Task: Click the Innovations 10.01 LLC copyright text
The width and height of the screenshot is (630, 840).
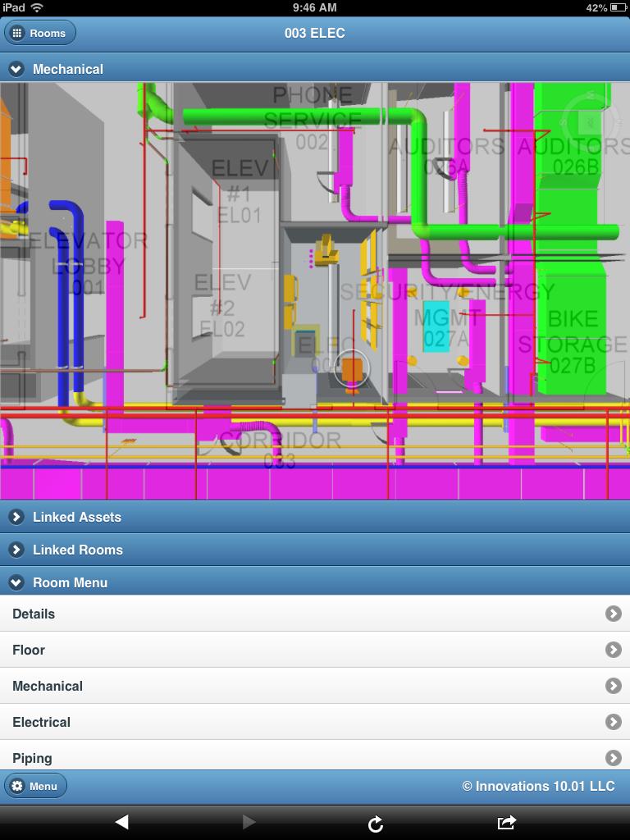Action: pos(538,786)
